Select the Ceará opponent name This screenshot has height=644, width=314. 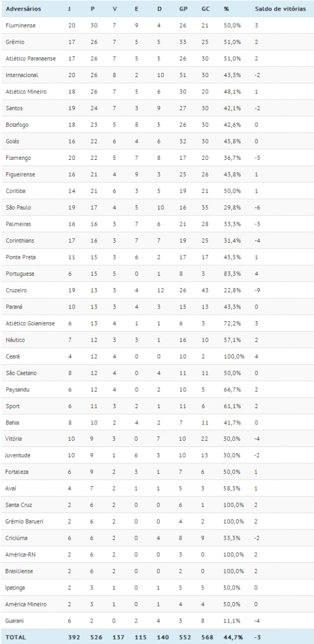13,356
